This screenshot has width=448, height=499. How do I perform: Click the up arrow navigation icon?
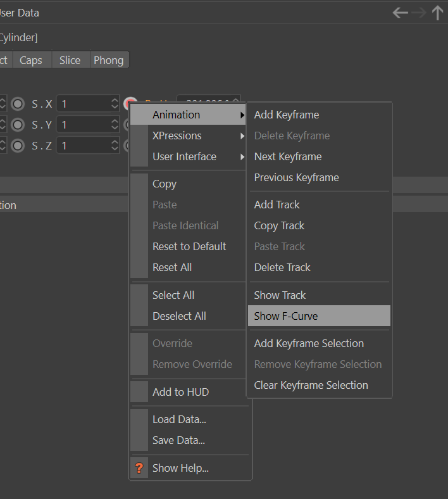[437, 13]
